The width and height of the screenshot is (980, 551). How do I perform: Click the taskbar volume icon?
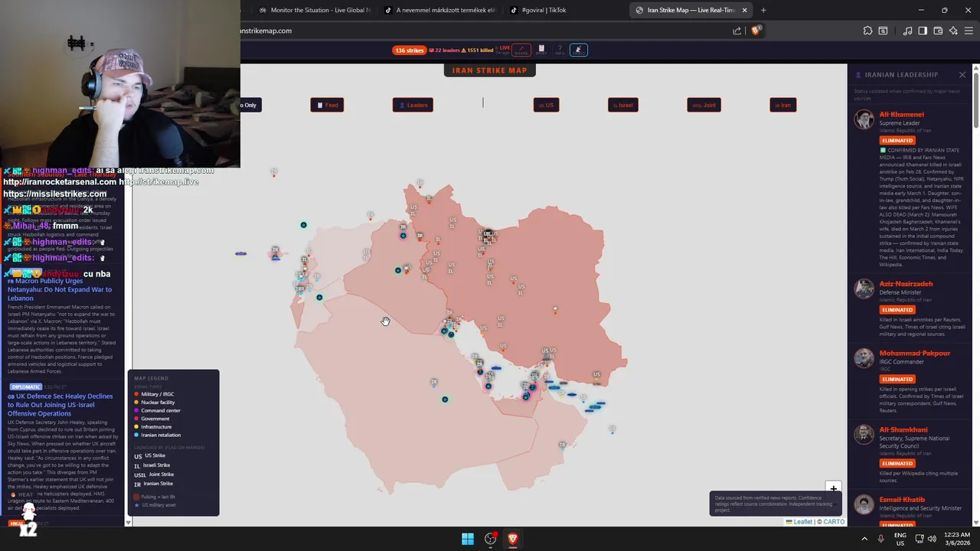pos(932,539)
